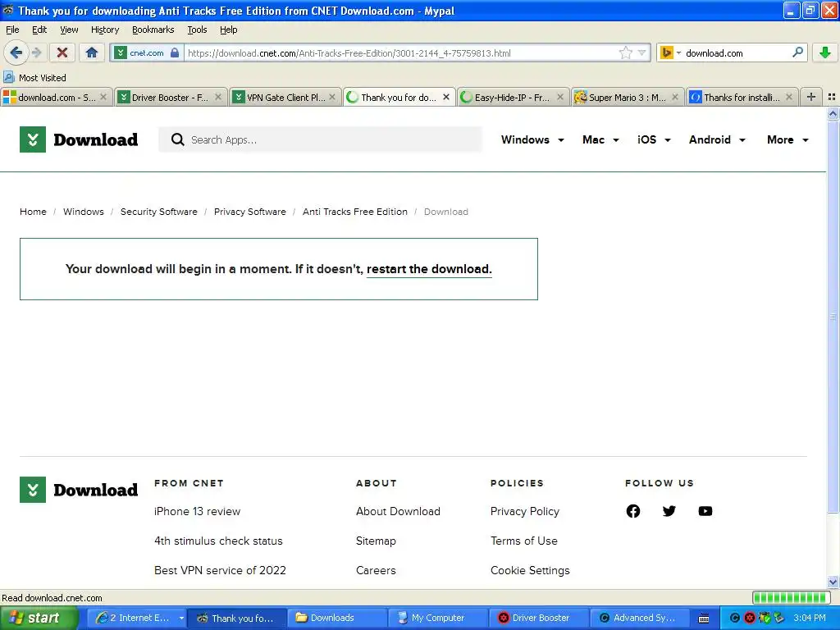Image resolution: width=840 pixels, height=630 pixels.
Task: Open the Facebook follow icon
Action: coord(632,511)
